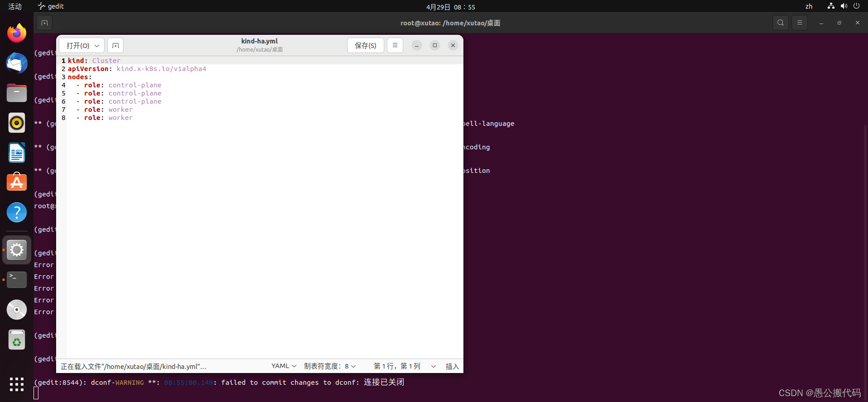Viewport: 868px width, 402px height.
Task: Open the Help icon in dock
Action: tap(17, 212)
